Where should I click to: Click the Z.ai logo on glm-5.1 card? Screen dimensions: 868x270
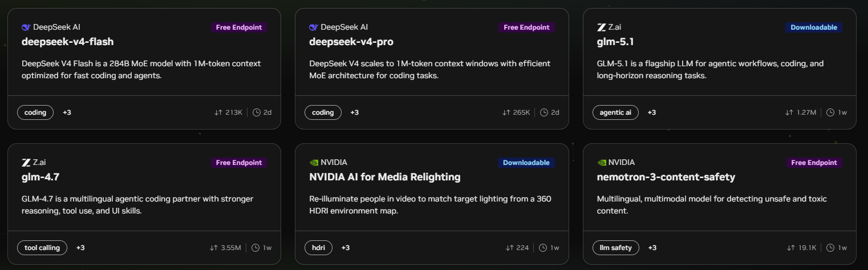click(601, 27)
